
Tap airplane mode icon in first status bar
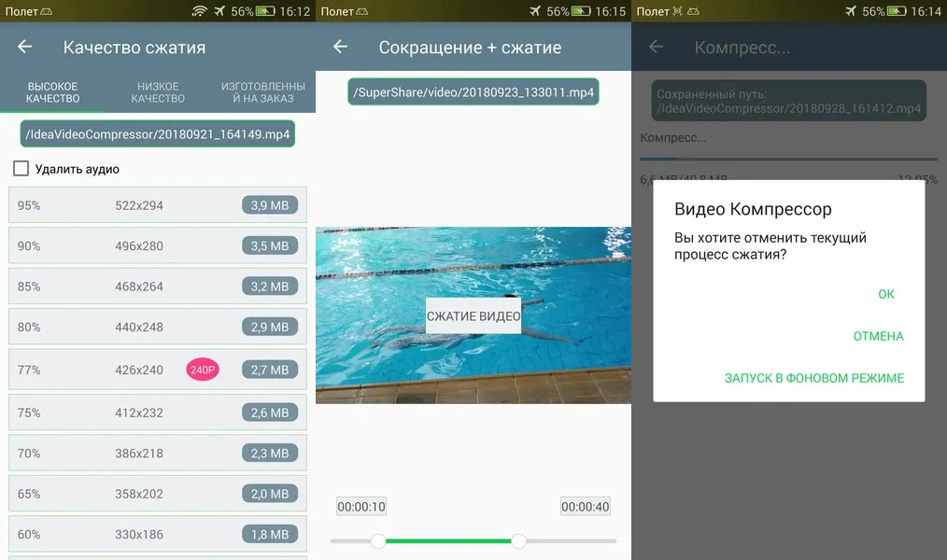coord(219,11)
